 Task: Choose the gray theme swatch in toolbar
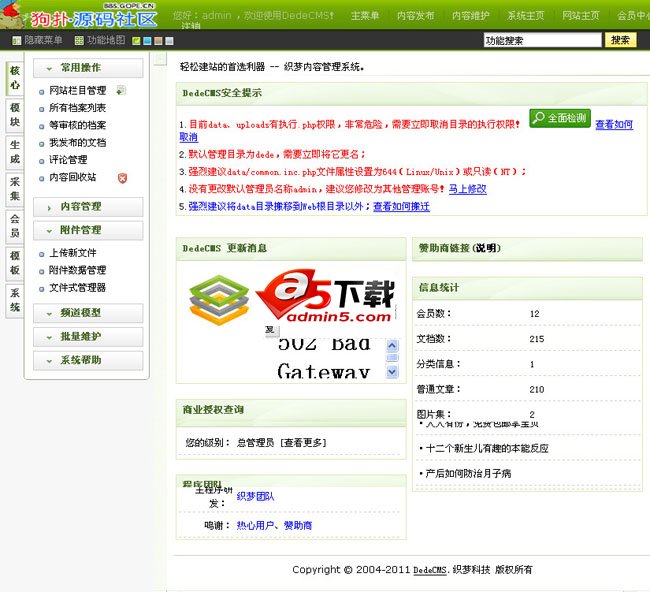coord(169,41)
